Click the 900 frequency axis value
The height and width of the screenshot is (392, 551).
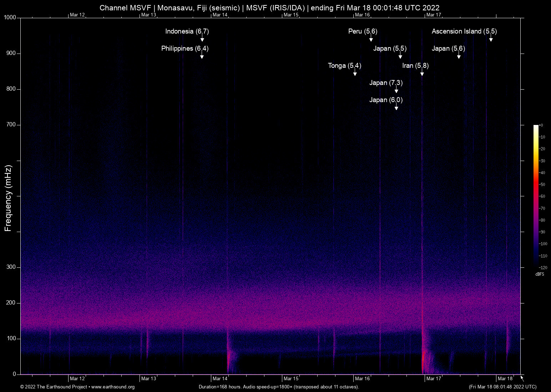pyautogui.click(x=11, y=54)
